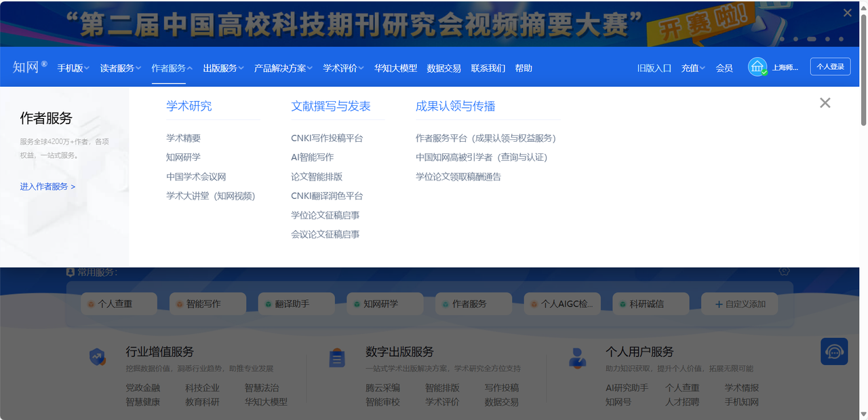Expand the 出版服务 navbar dropdown
Image resolution: width=868 pixels, height=420 pixels.
(224, 68)
